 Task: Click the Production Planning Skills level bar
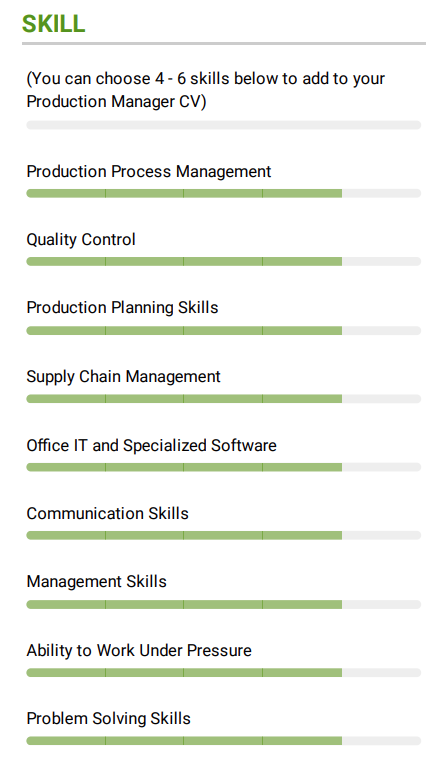[223, 331]
